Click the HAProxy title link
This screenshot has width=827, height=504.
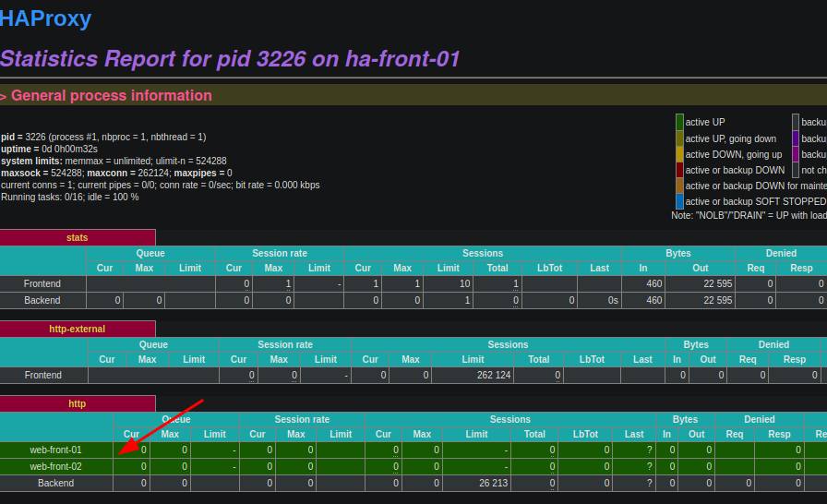(x=45, y=18)
